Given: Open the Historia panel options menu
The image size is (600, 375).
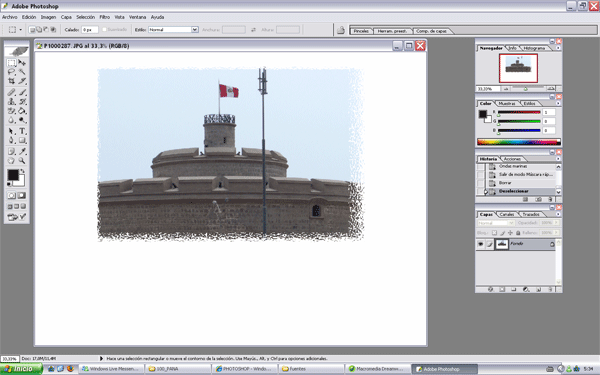Looking at the screenshot, I should pyautogui.click(x=558, y=158).
